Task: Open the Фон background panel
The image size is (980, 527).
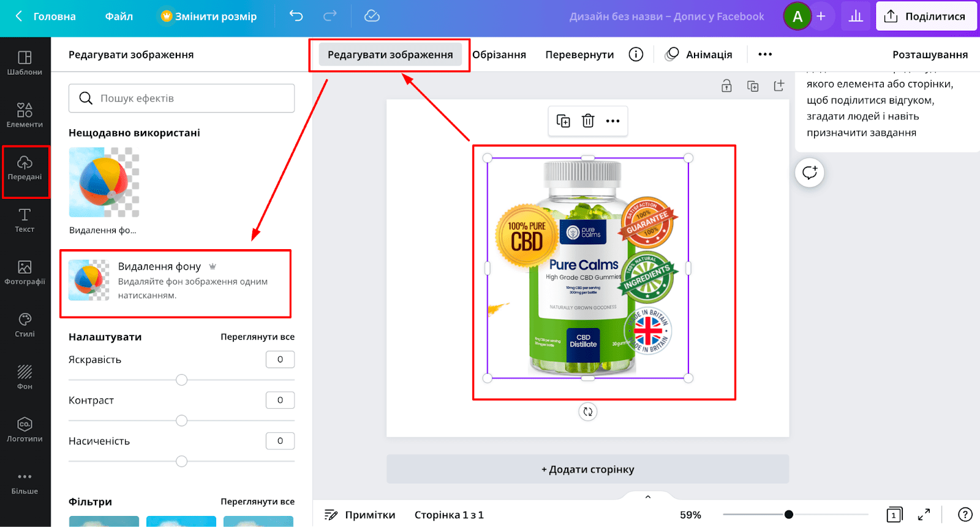Action: [x=24, y=377]
